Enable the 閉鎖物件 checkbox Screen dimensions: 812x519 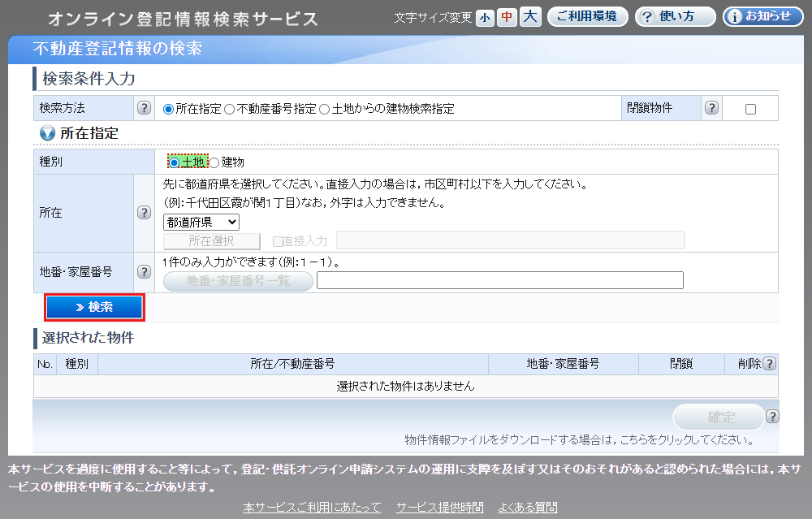click(x=750, y=110)
